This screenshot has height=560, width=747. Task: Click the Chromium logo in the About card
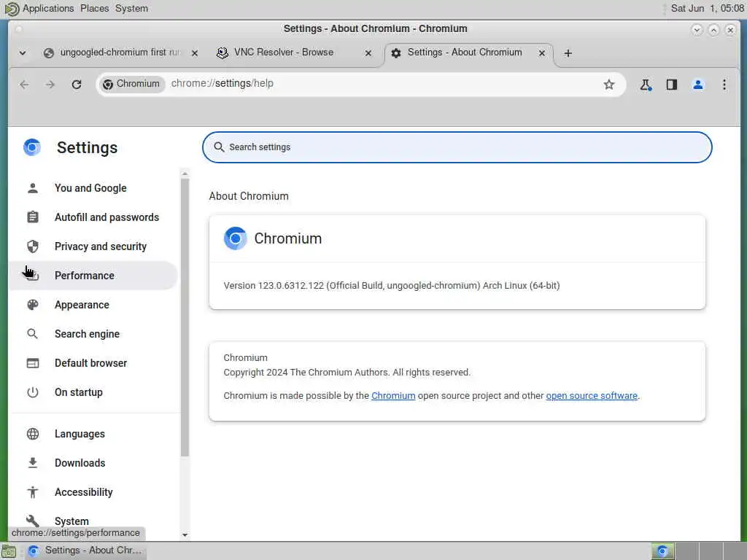click(235, 238)
